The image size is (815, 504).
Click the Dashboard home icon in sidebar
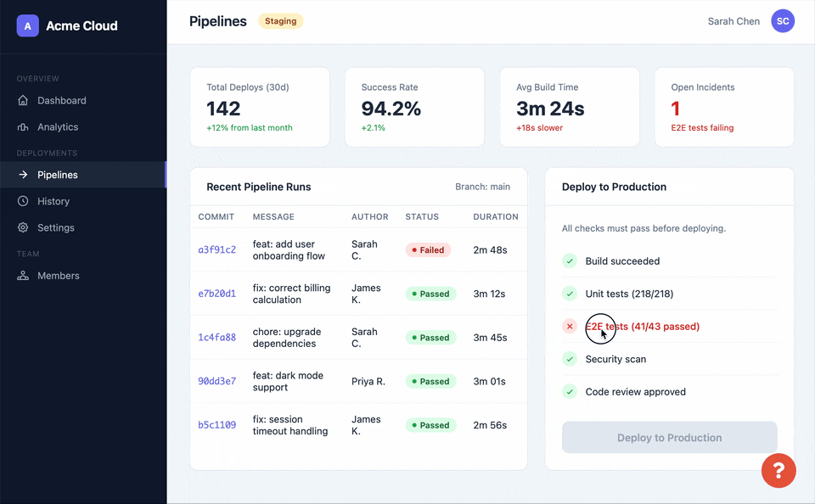[x=23, y=101]
